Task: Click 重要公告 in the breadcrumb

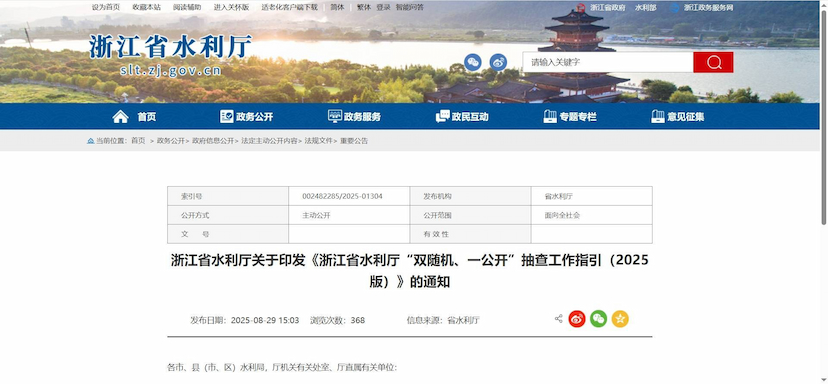Action: 354,141
